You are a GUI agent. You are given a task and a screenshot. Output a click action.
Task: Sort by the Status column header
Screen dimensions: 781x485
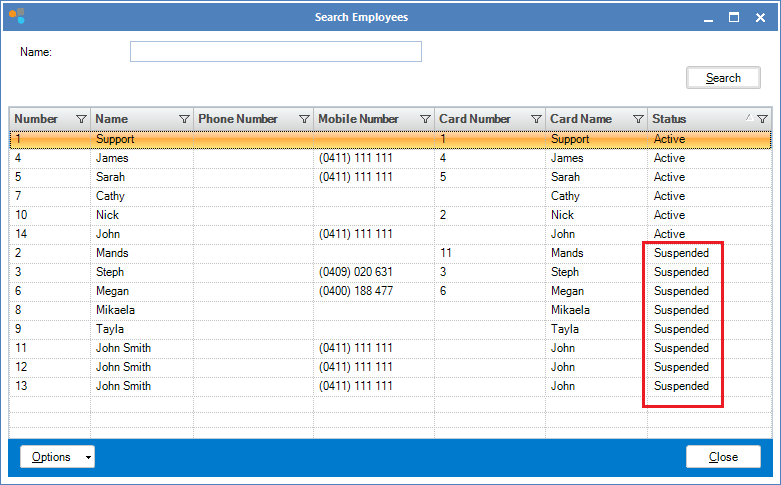(690, 119)
